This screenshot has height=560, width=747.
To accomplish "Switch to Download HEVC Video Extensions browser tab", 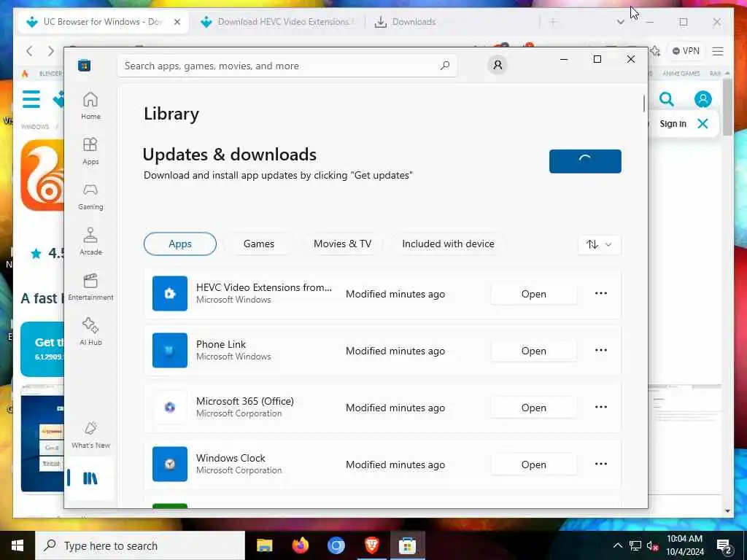I will click(277, 22).
